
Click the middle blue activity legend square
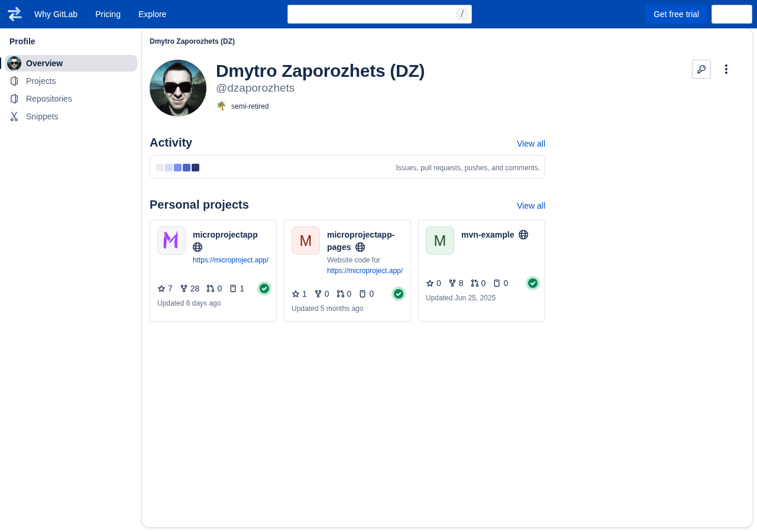(177, 168)
